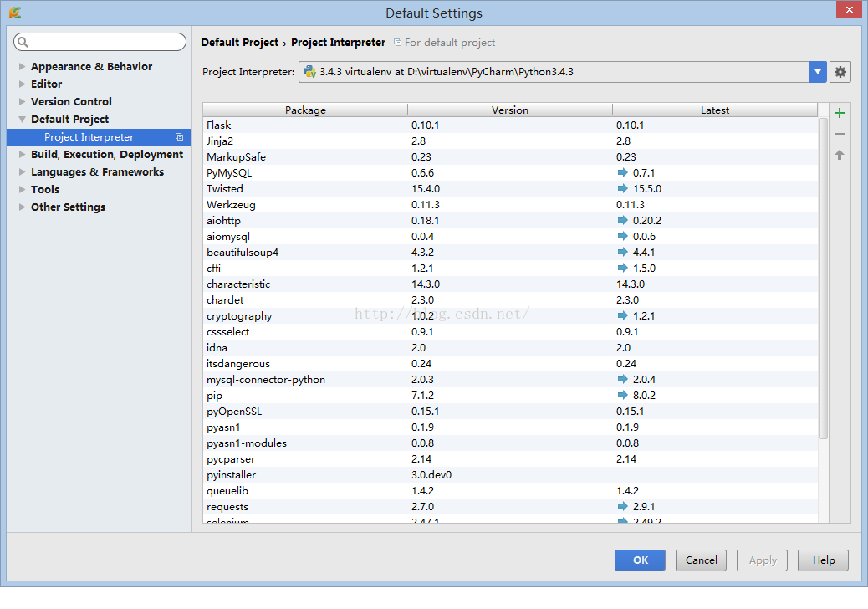Click the update arrow on cffi row
Image resolution: width=868 pixels, height=609 pixels.
(622, 268)
